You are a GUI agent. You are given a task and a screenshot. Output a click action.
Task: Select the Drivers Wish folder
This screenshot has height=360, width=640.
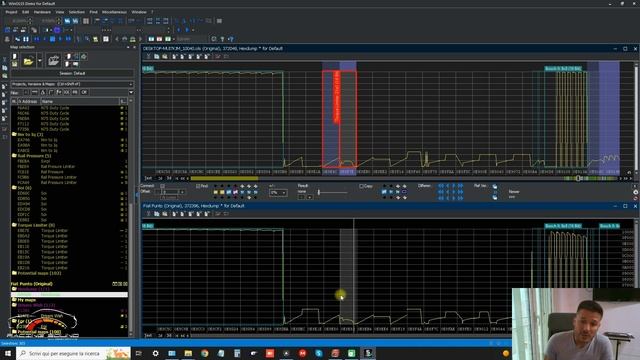click(33, 305)
